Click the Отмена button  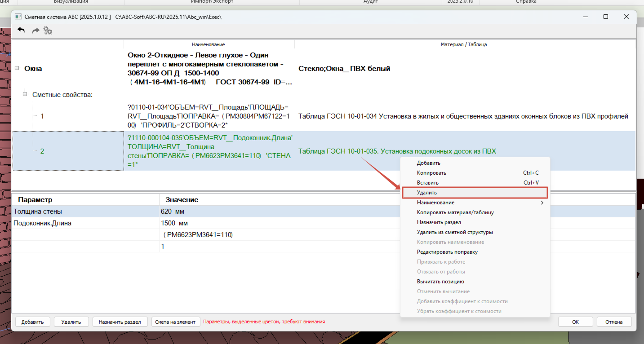(x=614, y=322)
